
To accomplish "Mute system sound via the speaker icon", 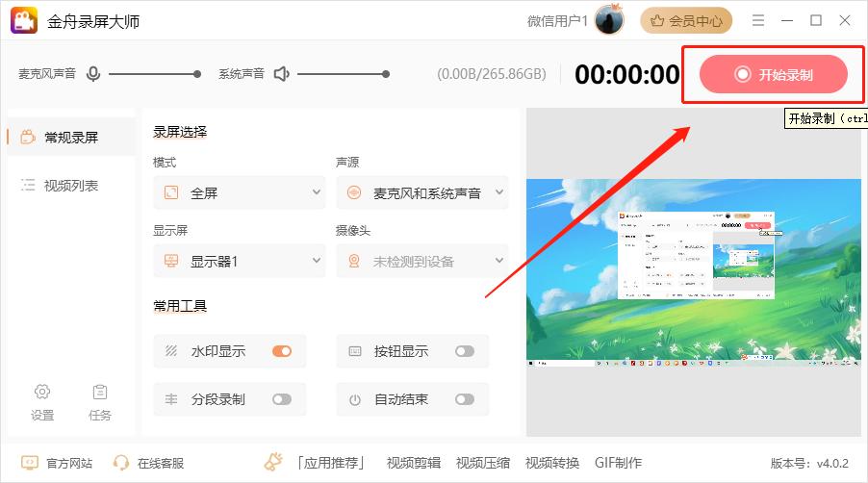I will tap(282, 73).
